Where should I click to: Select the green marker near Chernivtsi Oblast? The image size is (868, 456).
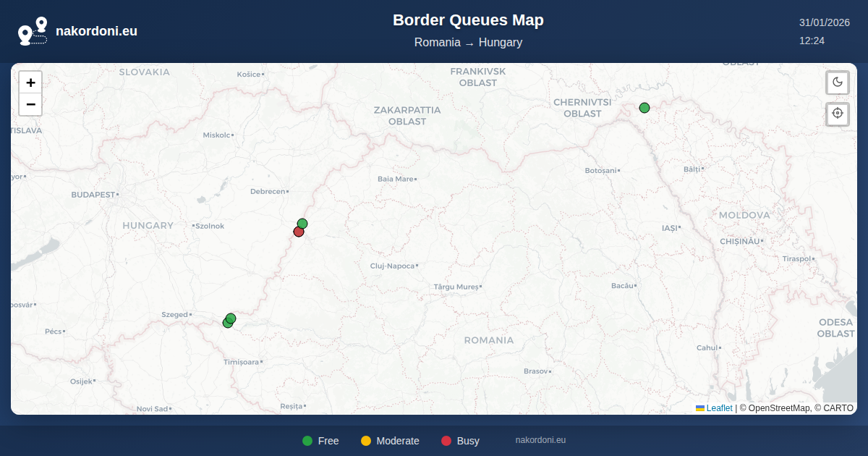(x=644, y=108)
